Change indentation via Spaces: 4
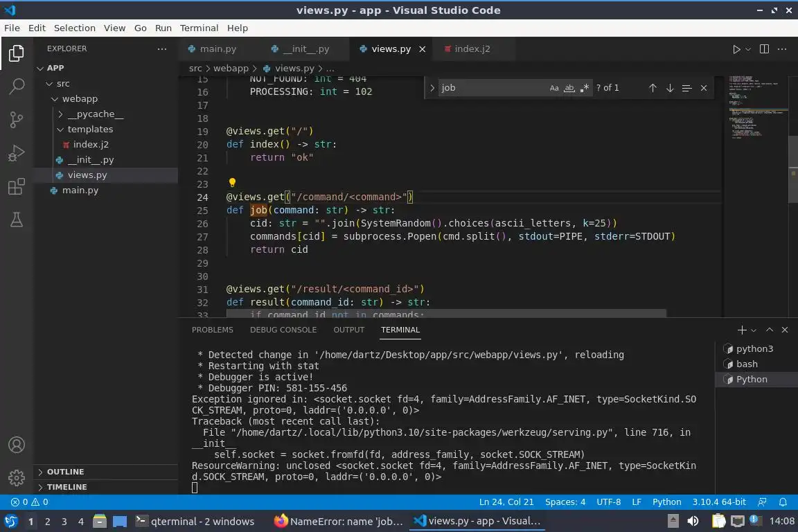Screen dimensions: 798x532 [565, 502]
